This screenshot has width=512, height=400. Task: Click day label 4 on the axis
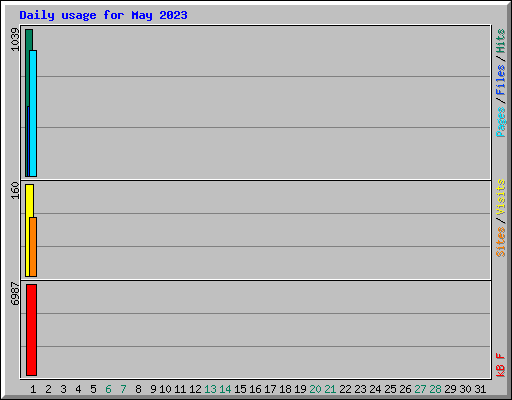pyautogui.click(x=78, y=389)
